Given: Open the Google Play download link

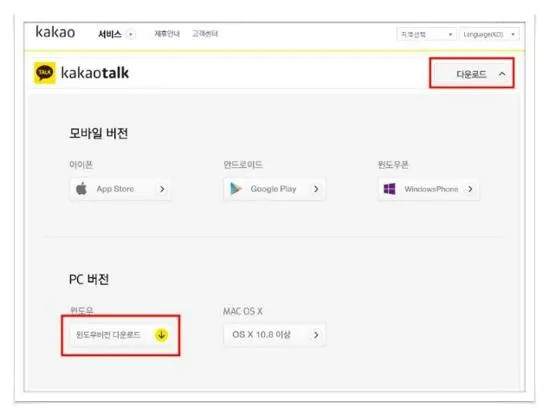Looking at the screenshot, I should point(274,189).
